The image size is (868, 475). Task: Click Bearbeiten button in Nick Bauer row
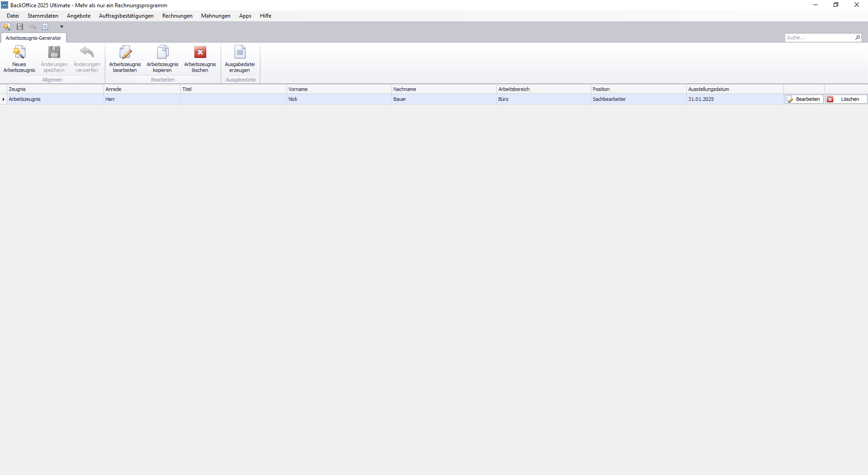click(x=804, y=99)
